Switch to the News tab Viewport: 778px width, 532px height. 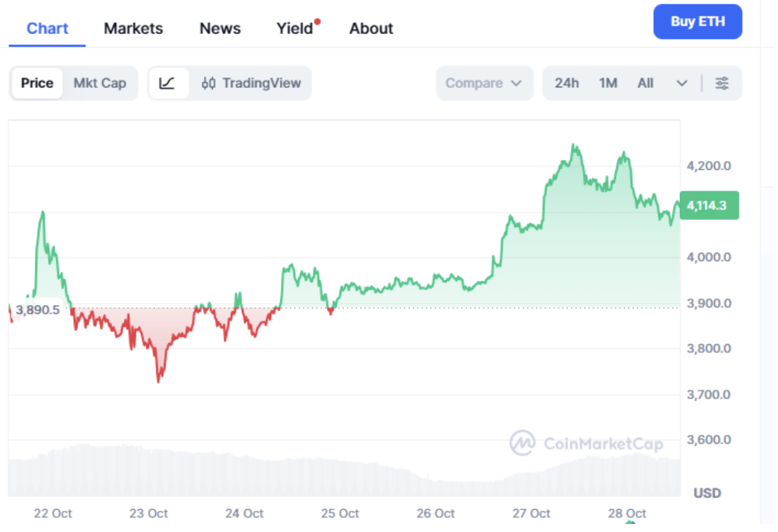220,29
